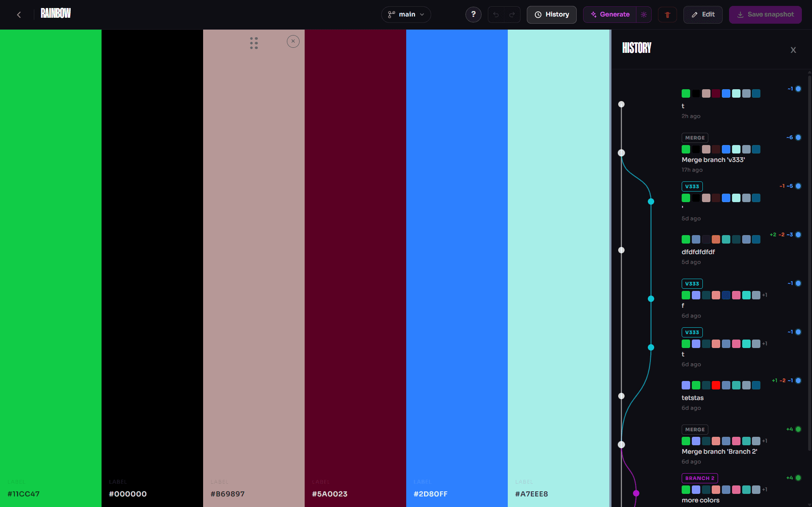Select the dfdfdfdfdf commit node
Viewport: 812px width, 507px height.
tap(621, 250)
